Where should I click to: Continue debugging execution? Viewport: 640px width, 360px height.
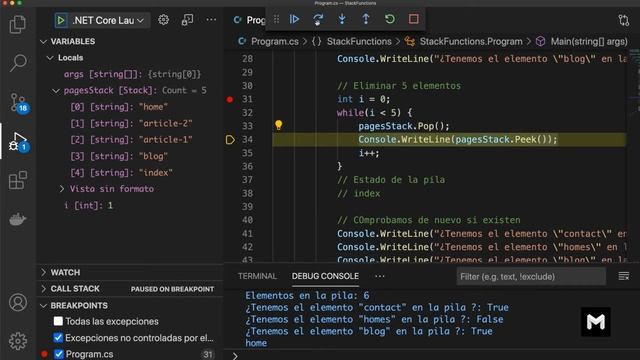[x=294, y=19]
